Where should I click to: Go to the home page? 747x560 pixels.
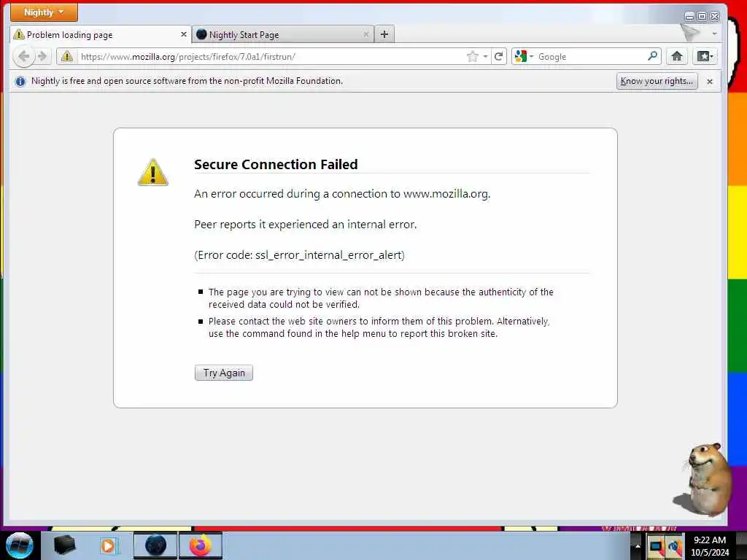[x=676, y=57]
